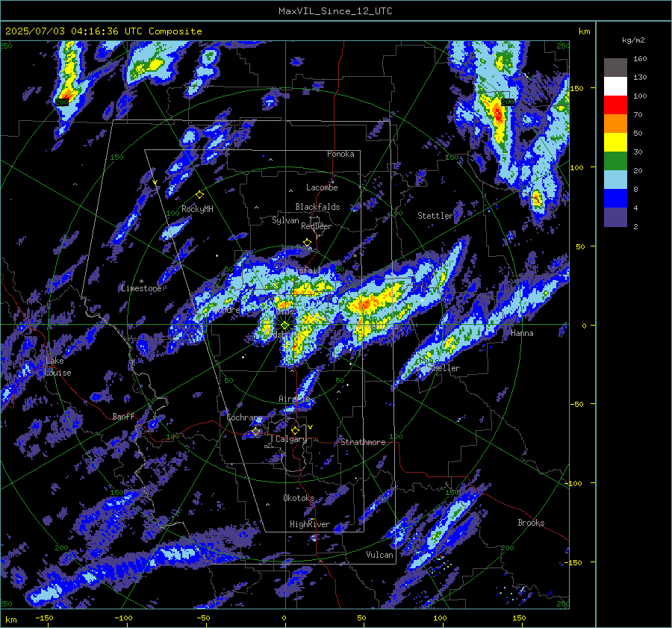Click the 2025/07/03 04:16:36 UTC Composite timestamp
The width and height of the screenshot is (672, 628).
click(x=103, y=31)
